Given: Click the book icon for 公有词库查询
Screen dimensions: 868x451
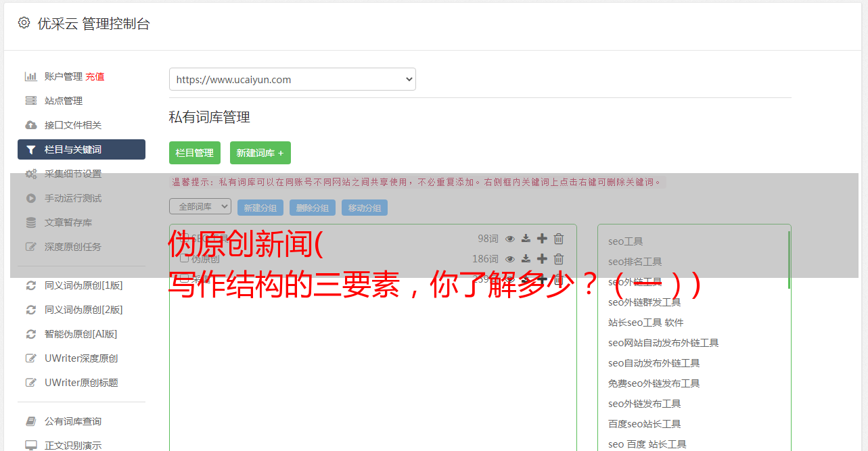Looking at the screenshot, I should [30, 421].
